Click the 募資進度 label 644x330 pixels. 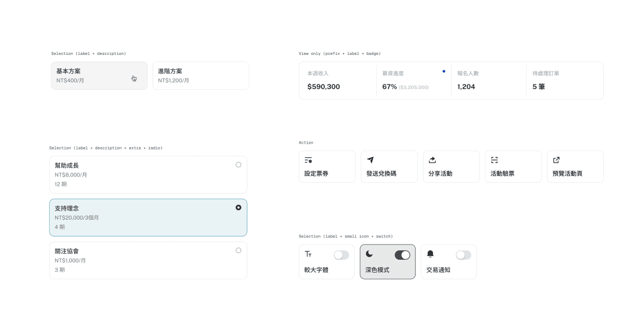pyautogui.click(x=393, y=73)
